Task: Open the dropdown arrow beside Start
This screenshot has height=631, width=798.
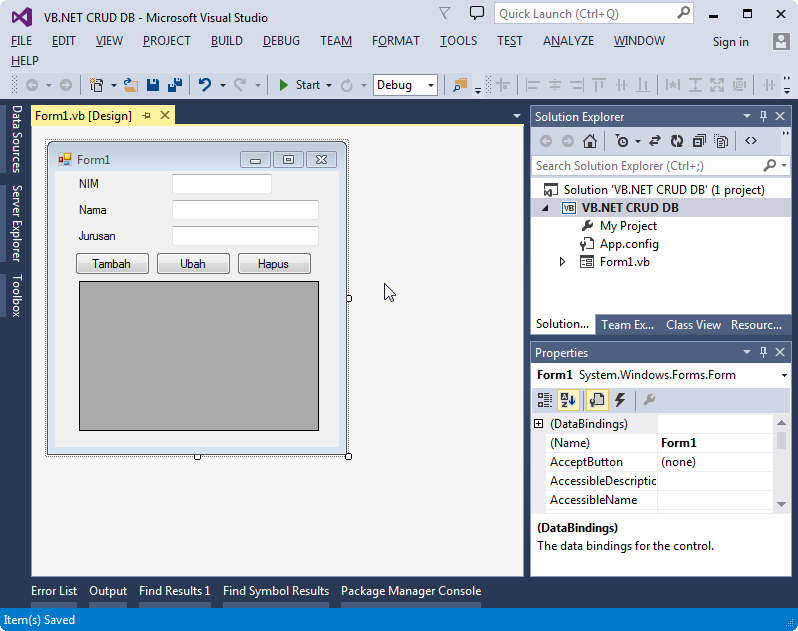Action: pyautogui.click(x=329, y=85)
